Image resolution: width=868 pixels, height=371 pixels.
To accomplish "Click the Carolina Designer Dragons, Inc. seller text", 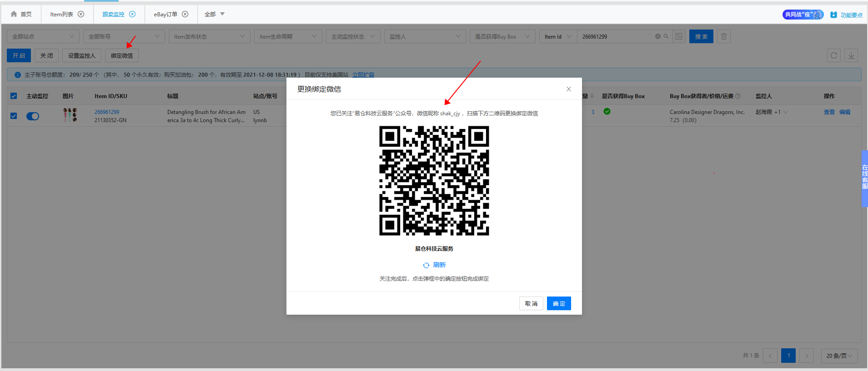I will coord(707,112).
